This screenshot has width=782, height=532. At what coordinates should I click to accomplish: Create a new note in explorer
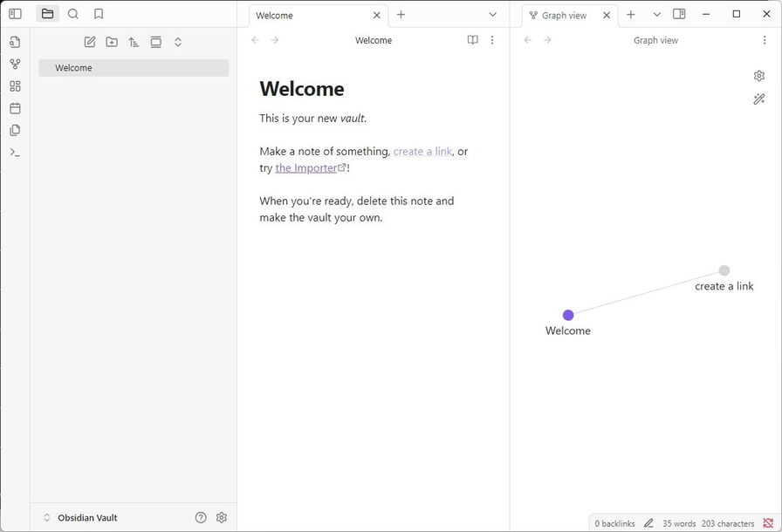coord(90,42)
